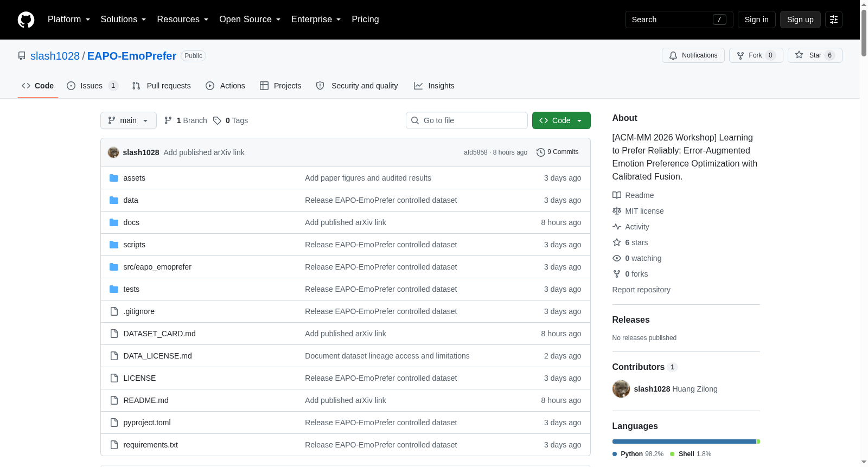The height and width of the screenshot is (467, 868).
Task: Click the tag icon beside Tags
Action: coord(217,120)
